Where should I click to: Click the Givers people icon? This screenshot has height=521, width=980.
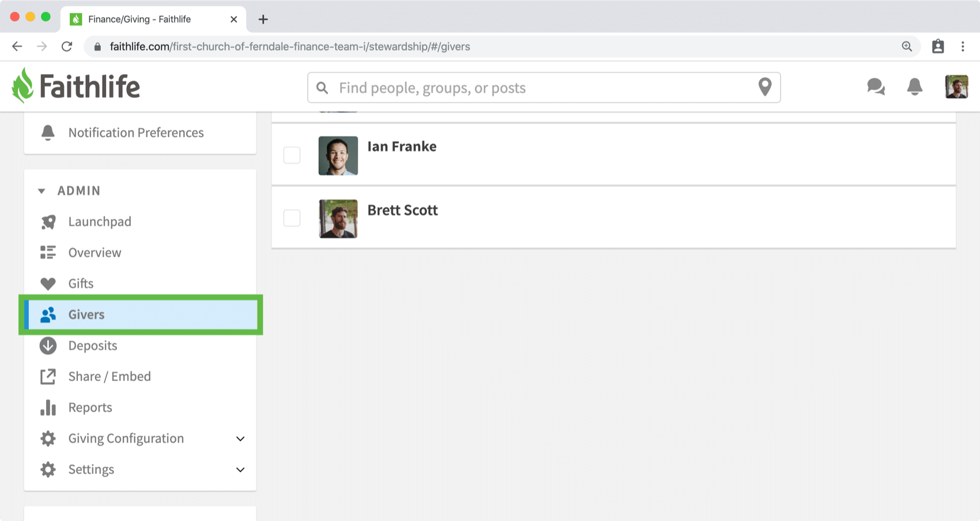(x=48, y=314)
